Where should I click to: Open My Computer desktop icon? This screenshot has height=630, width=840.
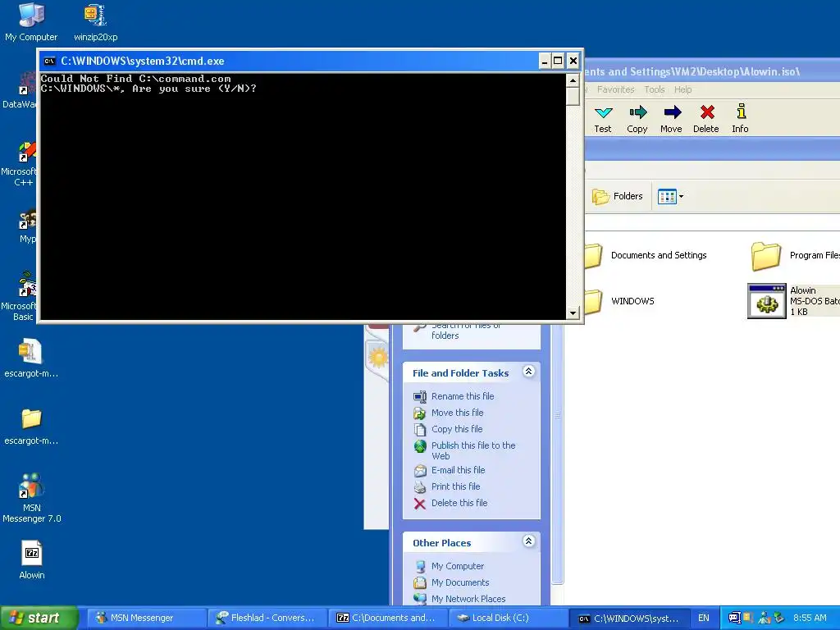[x=31, y=22]
